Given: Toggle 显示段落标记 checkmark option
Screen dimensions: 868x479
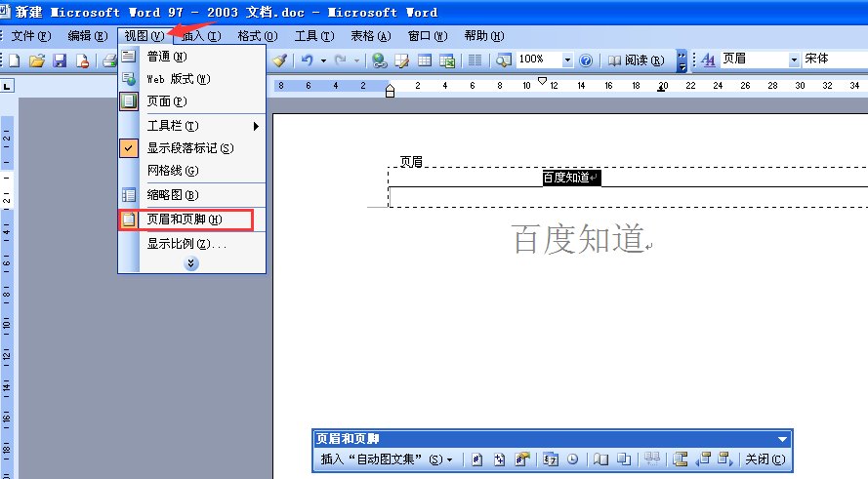Looking at the screenshot, I should (x=192, y=148).
